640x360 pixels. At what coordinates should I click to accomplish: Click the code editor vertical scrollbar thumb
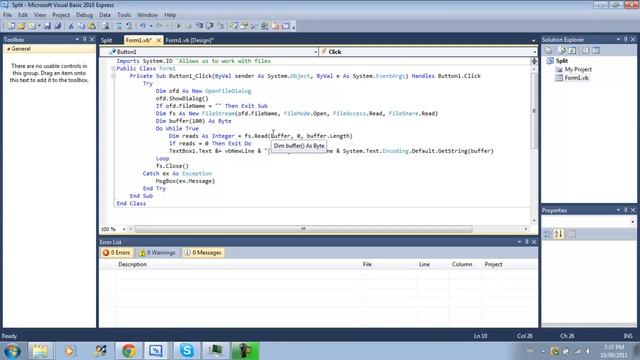point(534,111)
